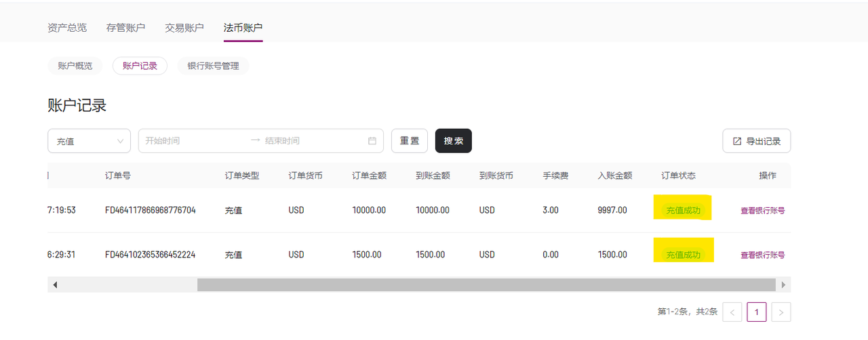868x340 pixels.
Task: Click the right arrow of horizontal scrollbar
Action: coord(783,285)
